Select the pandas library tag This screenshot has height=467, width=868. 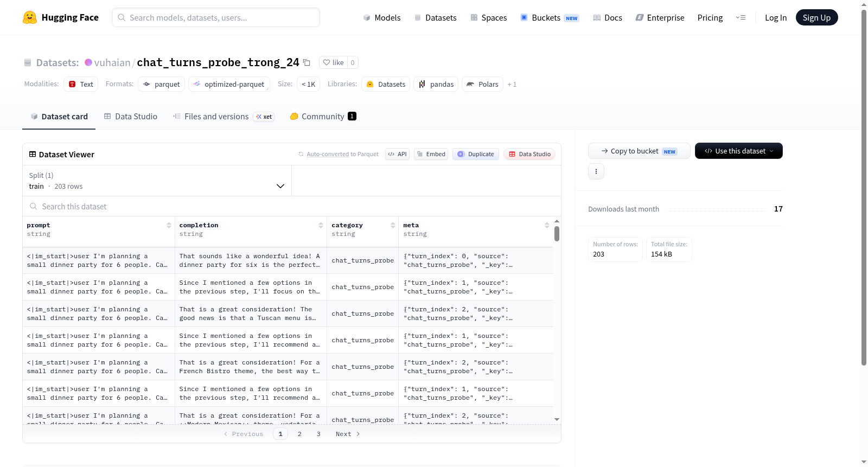[436, 84]
